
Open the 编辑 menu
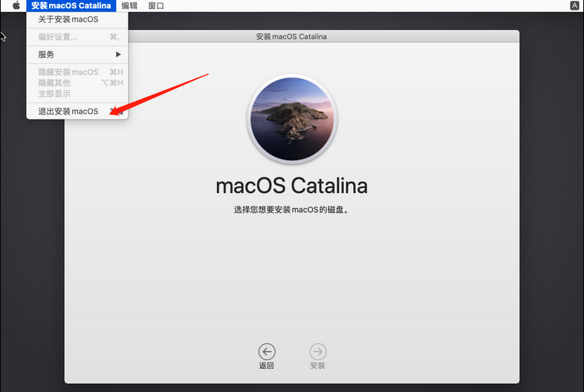coord(129,6)
